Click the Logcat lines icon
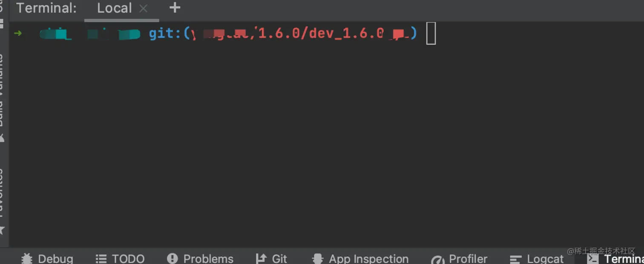644x264 pixels. click(x=516, y=259)
